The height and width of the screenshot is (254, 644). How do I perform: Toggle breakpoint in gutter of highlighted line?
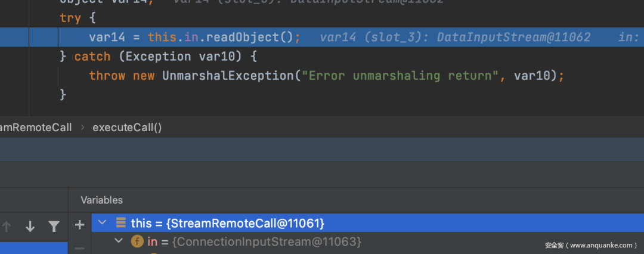pyautogui.click(x=14, y=38)
